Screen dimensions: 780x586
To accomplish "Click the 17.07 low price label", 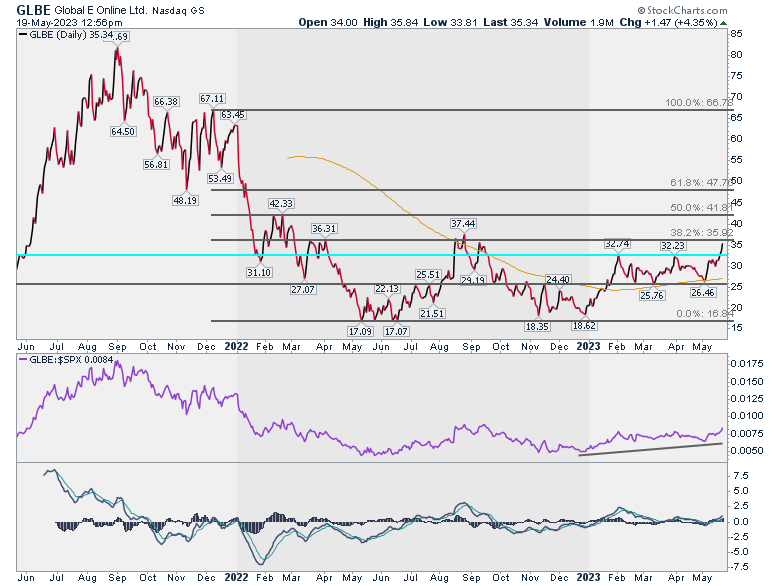I will tap(396, 331).
